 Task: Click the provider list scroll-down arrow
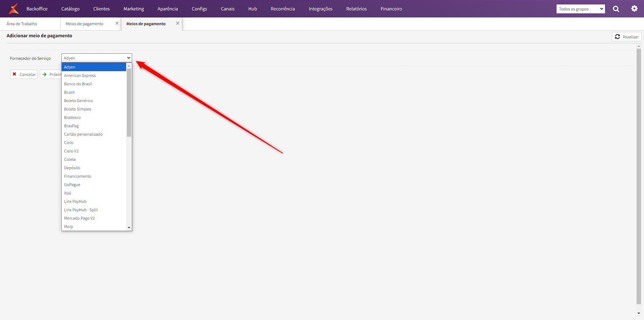click(x=129, y=228)
